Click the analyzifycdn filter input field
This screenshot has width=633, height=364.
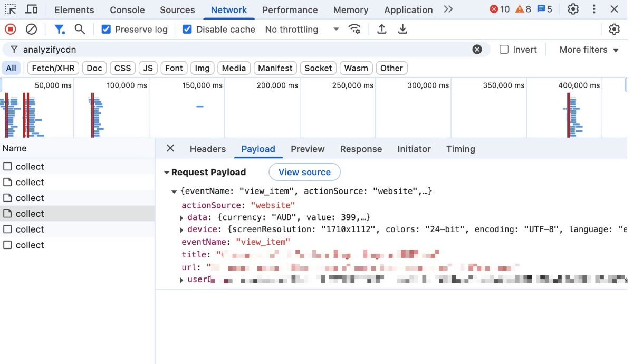(245, 50)
